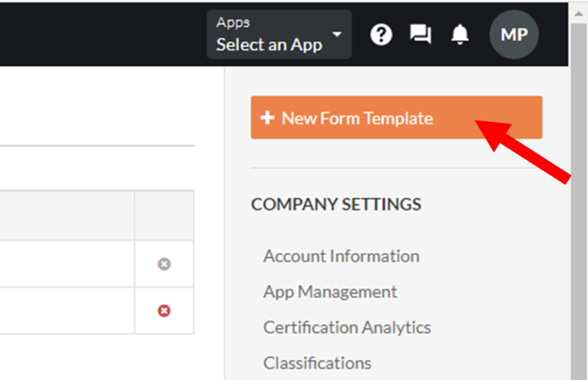Viewport: 588px width, 380px height.
Task: Open Account Information settings
Action: 341,256
